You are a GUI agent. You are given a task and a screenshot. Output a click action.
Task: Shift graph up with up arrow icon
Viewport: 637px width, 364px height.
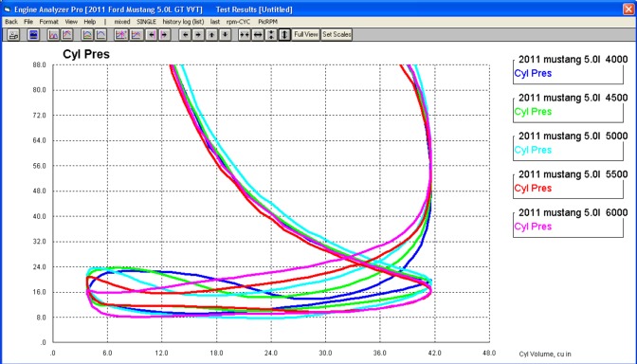click(211, 35)
